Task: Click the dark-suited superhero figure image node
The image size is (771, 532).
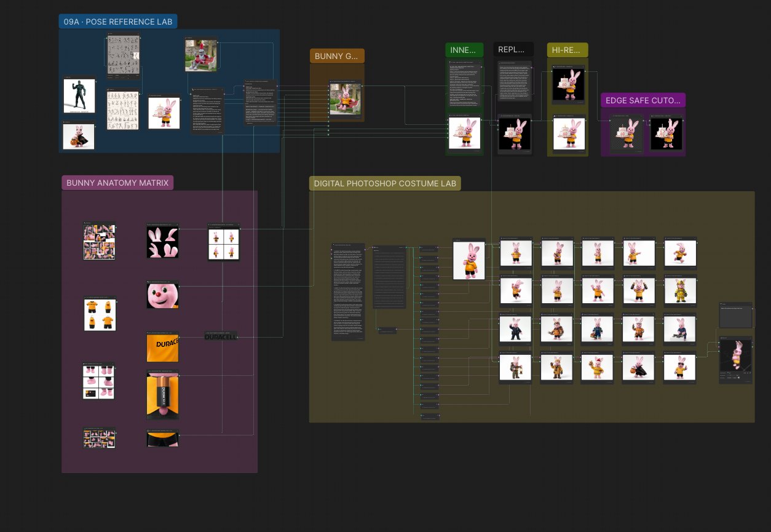Action: pyautogui.click(x=79, y=95)
